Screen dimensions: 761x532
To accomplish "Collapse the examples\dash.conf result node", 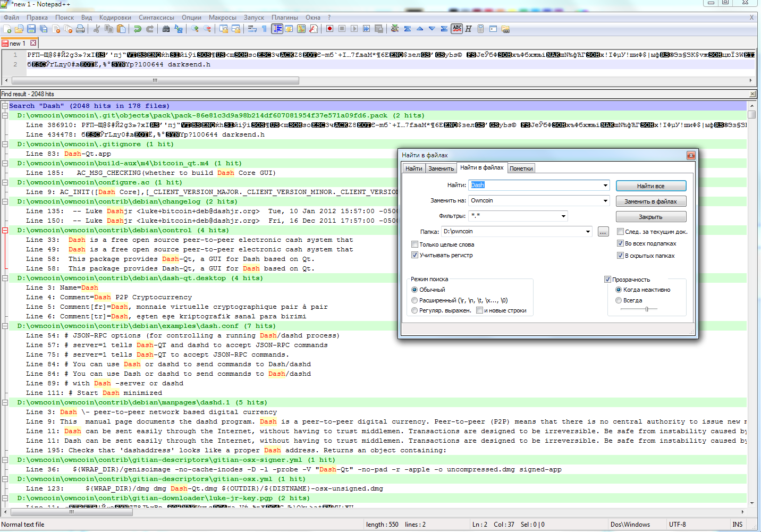I will tap(5, 326).
